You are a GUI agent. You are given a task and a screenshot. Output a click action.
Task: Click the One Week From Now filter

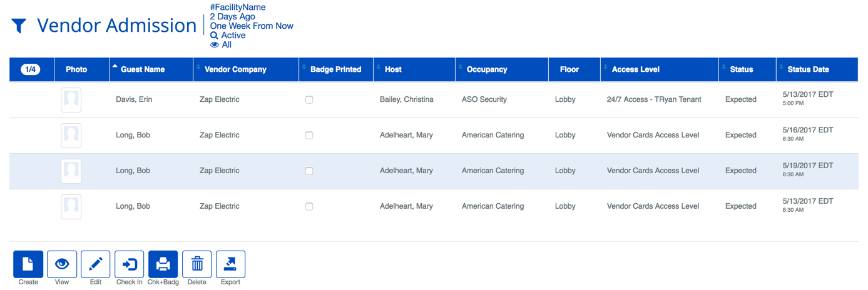(252, 26)
